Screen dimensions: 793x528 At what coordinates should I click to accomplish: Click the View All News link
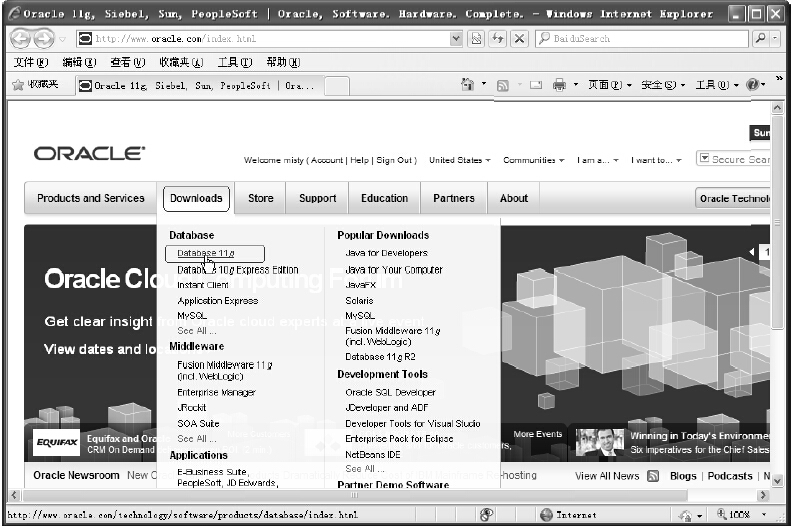click(x=607, y=476)
